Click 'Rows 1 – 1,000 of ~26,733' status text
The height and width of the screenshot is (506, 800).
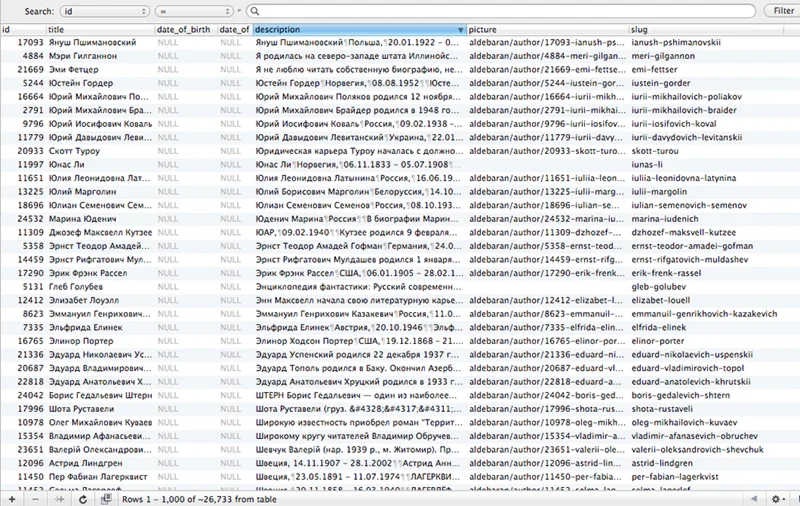pyautogui.click(x=199, y=499)
